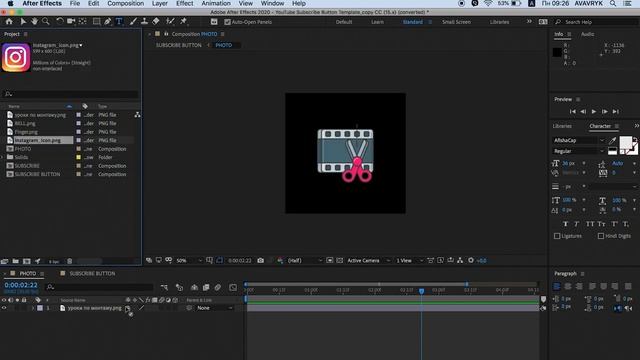This screenshot has height=360, width=640.
Task: Open the font family dropdown AlfishaCap
Action: click(578, 140)
